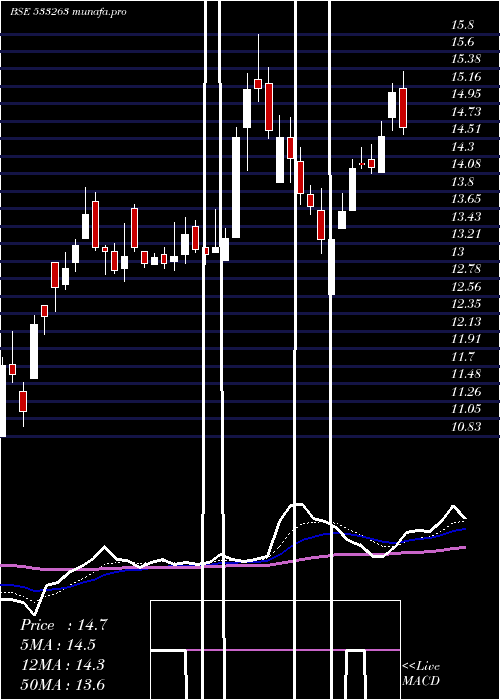Click the highest red candle near 15.16

[258, 84]
